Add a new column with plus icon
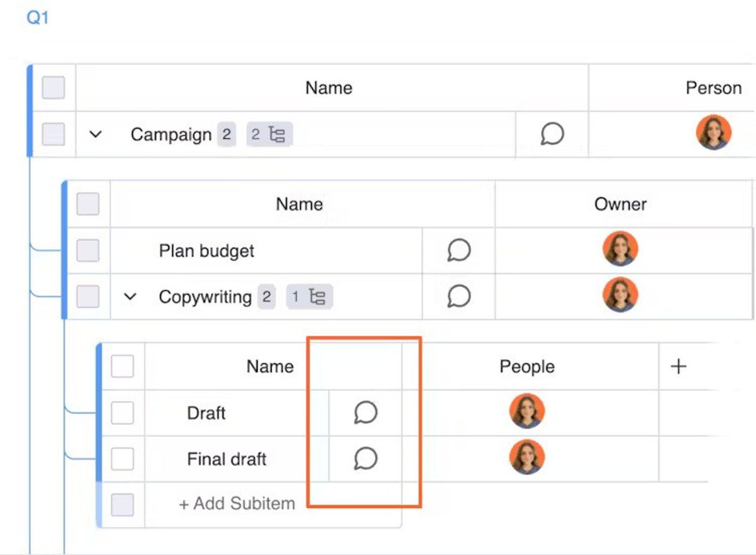Screen dimensions: 756x555 click(x=678, y=367)
